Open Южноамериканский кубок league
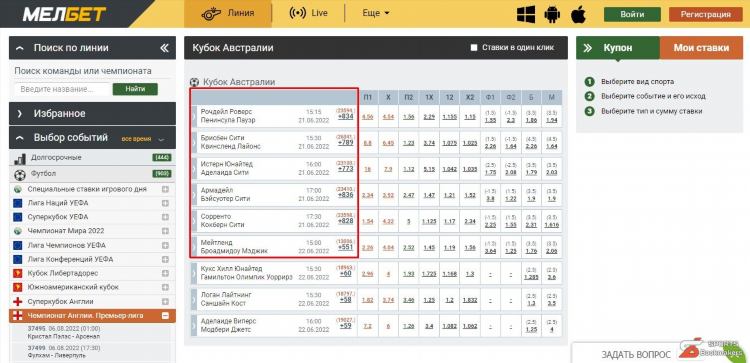750x363 pixels. pyautogui.click(x=73, y=287)
